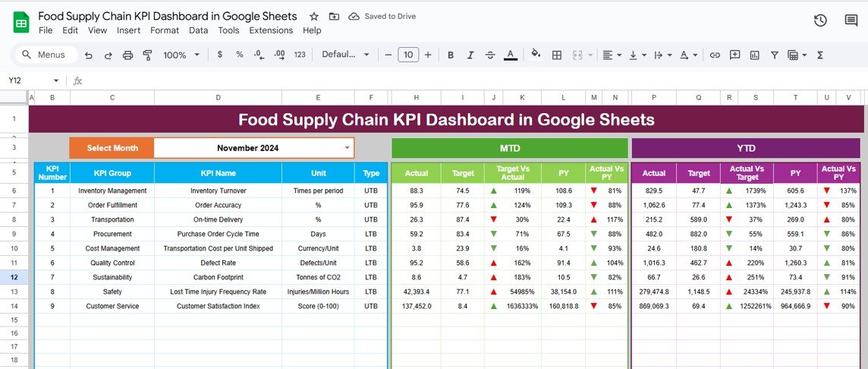Image resolution: width=868 pixels, height=369 pixels.
Task: Click Saved to Drive cloud status
Action: point(382,17)
